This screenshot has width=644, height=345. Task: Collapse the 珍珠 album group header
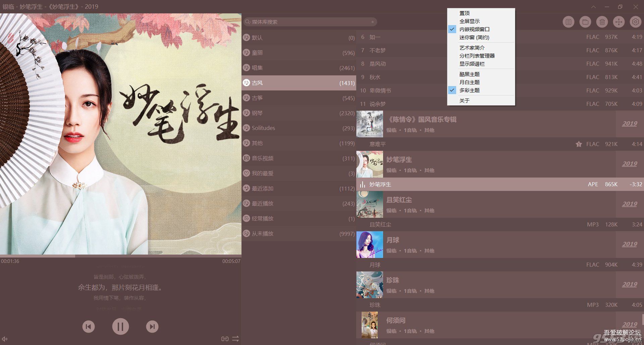pyautogui.click(x=500, y=285)
